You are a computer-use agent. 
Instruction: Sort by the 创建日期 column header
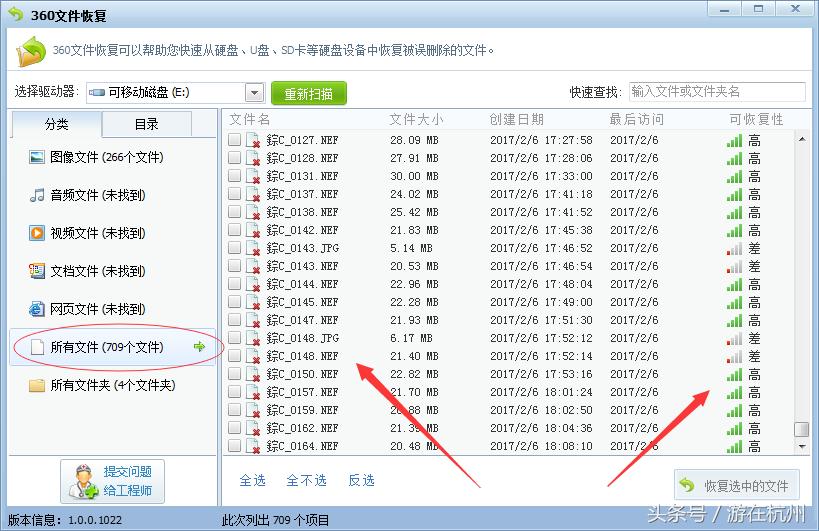pyautogui.click(x=517, y=120)
